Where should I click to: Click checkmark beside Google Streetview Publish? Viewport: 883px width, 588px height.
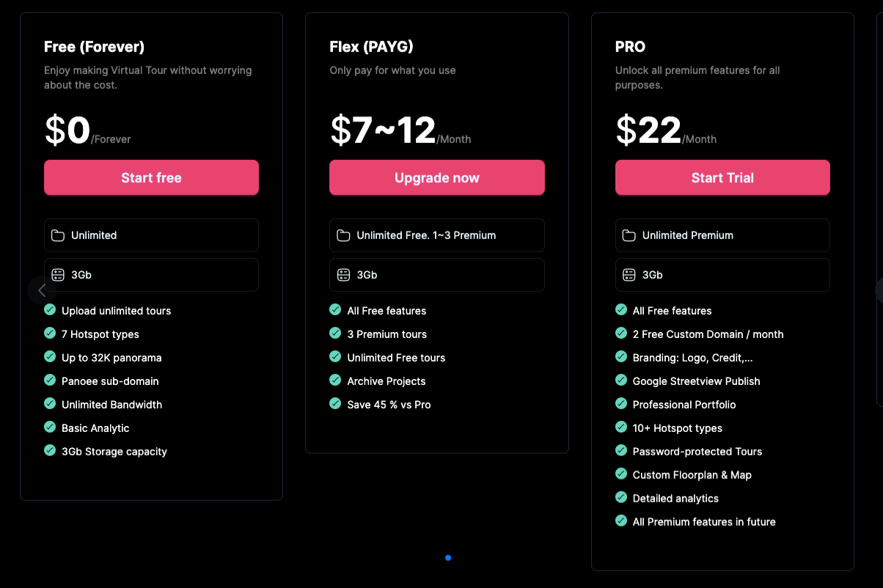coord(621,381)
